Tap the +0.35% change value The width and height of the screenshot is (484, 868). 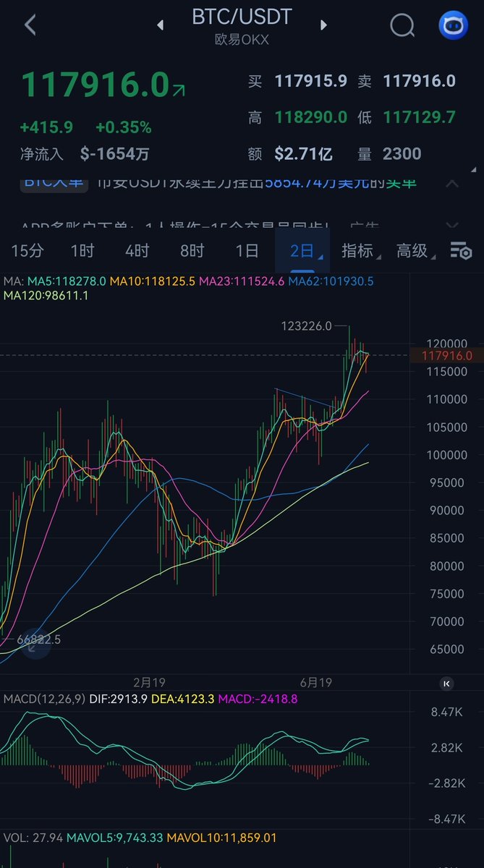tap(124, 128)
